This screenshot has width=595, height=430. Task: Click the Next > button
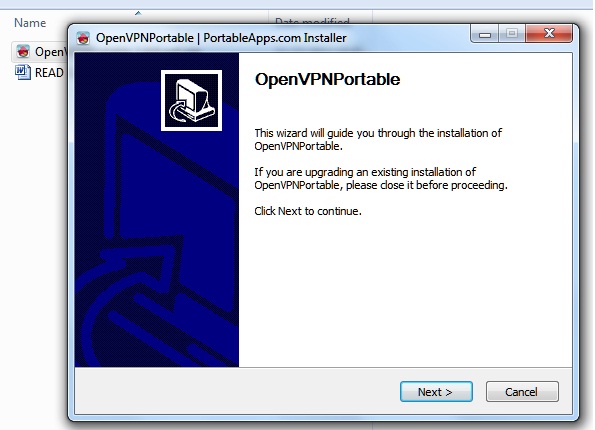[x=436, y=391]
